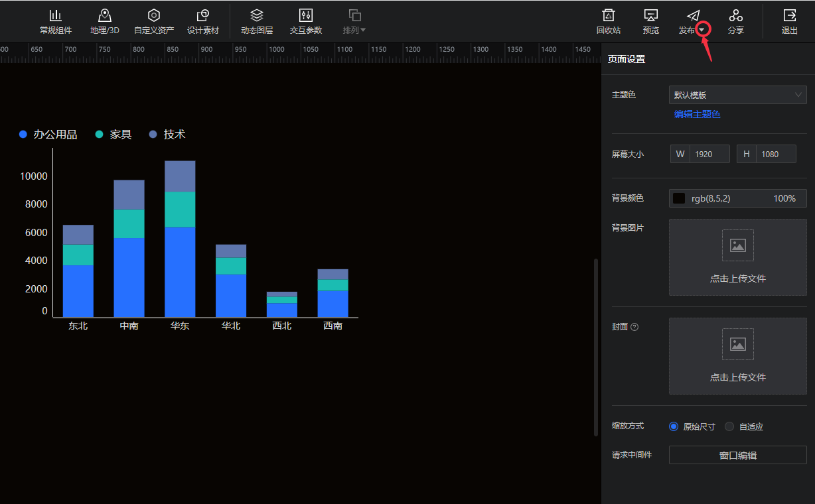Expand the 发布 dropdown arrow
This screenshot has width=815, height=504.
click(x=702, y=30)
